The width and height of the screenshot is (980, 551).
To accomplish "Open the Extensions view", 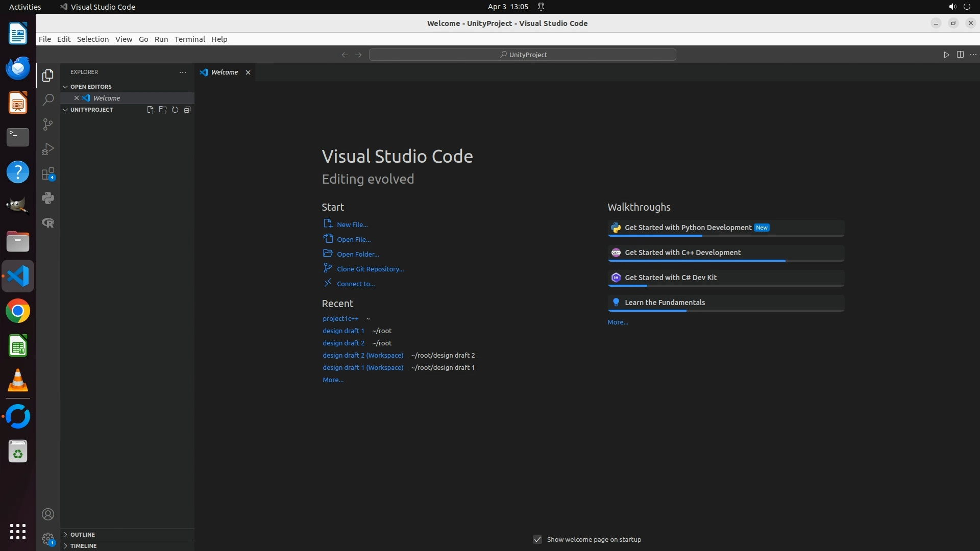I will 48,174.
